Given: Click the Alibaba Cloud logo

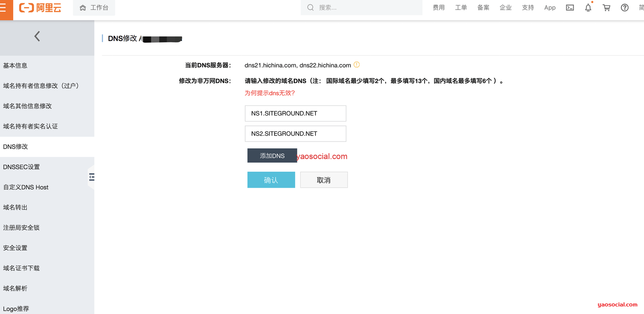Looking at the screenshot, I should click(40, 8).
